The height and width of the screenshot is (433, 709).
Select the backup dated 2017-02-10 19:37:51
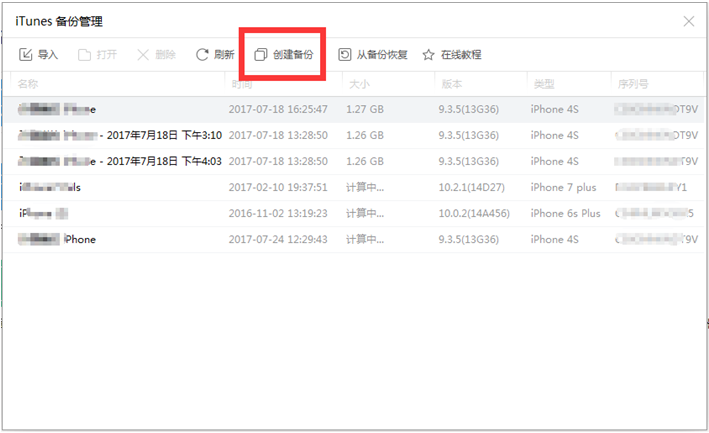[354, 187]
